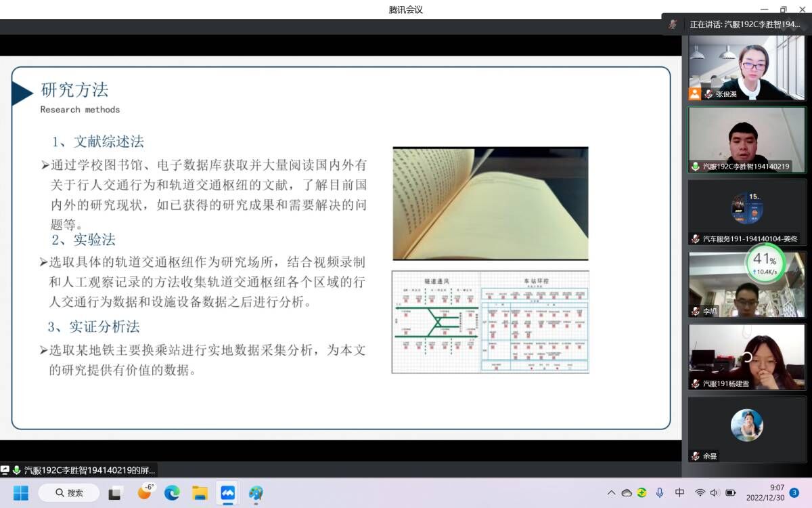Click the microphone icon in system tray
This screenshot has height=508, width=812.
pos(660,492)
